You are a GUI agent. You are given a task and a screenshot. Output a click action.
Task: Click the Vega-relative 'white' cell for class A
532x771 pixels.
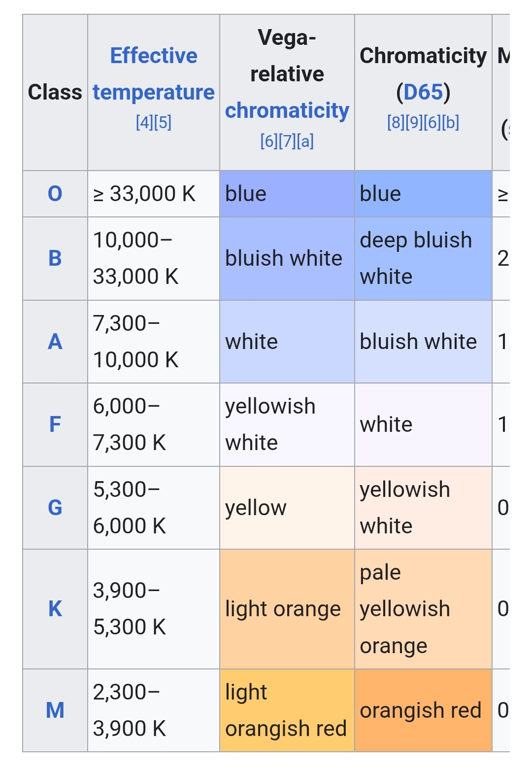[x=287, y=342]
